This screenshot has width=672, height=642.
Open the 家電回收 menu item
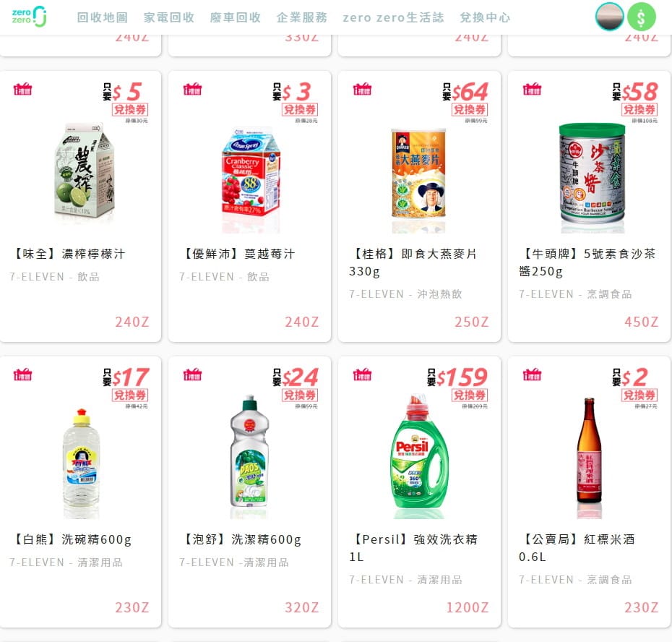coord(169,17)
